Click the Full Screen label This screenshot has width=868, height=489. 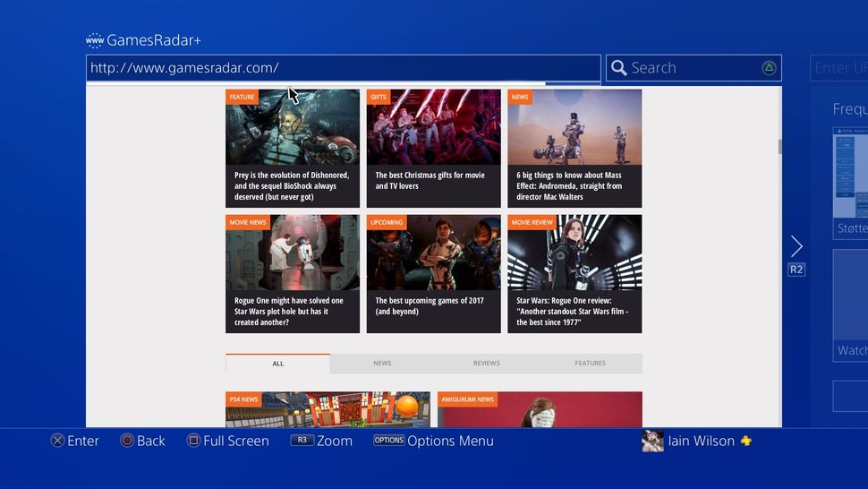point(236,441)
